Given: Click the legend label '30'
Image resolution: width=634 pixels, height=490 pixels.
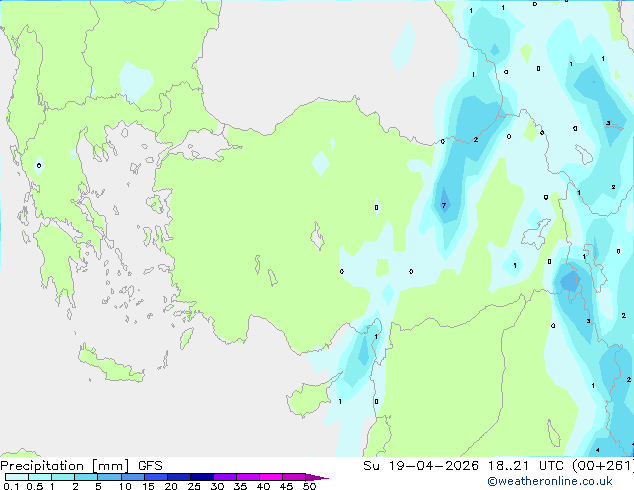Looking at the screenshot, I should tap(217, 486).
